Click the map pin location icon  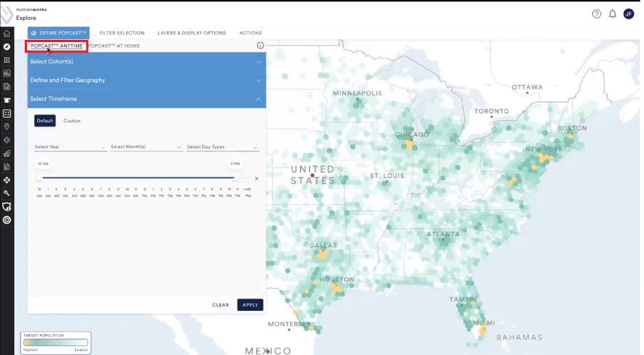[x=7, y=127]
